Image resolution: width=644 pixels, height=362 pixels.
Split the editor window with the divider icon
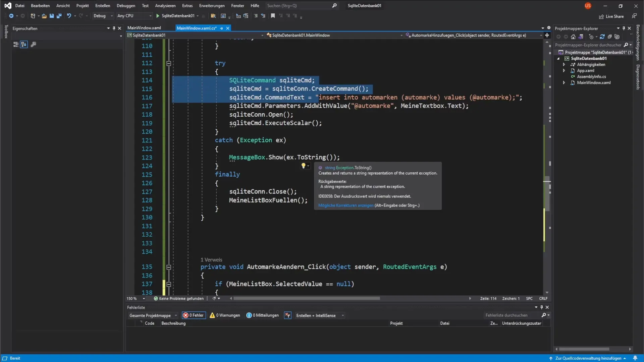click(547, 35)
